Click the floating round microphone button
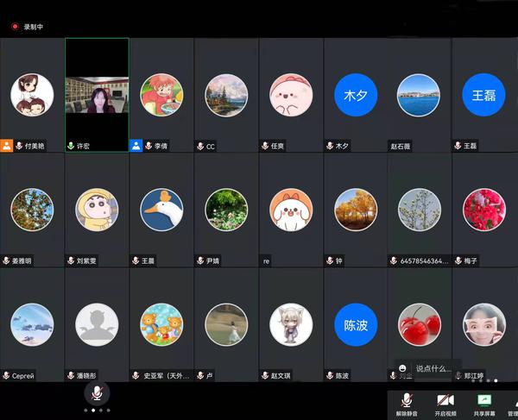Image resolution: width=518 pixels, height=420 pixels. point(97,393)
